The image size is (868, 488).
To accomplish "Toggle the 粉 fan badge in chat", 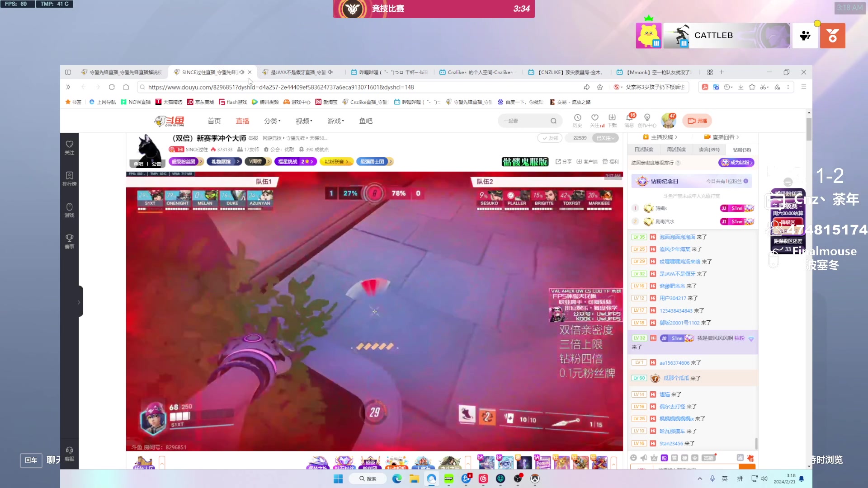I will 664,458.
